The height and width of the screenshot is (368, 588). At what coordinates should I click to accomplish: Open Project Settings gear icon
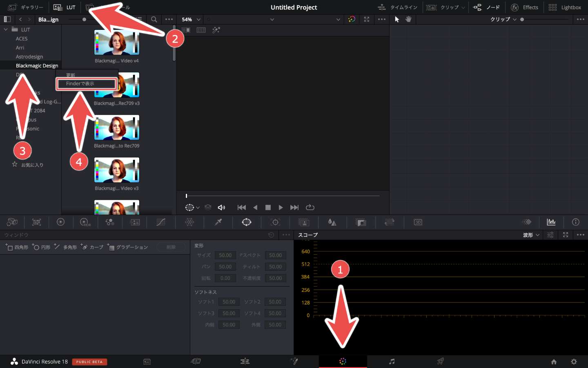click(x=574, y=361)
